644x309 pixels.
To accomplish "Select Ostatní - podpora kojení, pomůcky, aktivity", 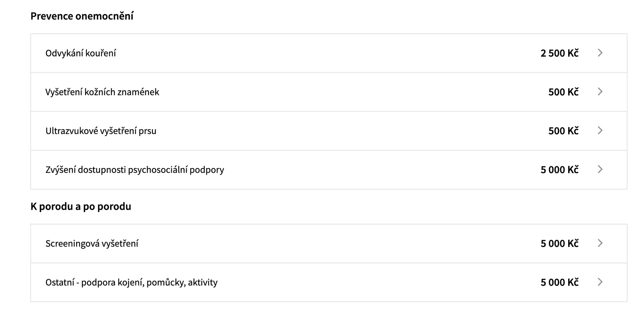I will tap(131, 282).
